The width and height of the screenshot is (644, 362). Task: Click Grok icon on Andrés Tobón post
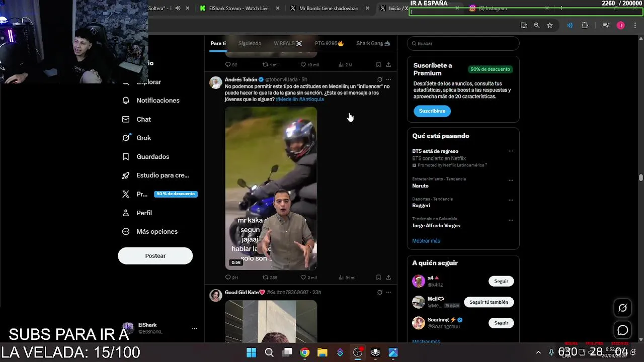[x=380, y=79]
